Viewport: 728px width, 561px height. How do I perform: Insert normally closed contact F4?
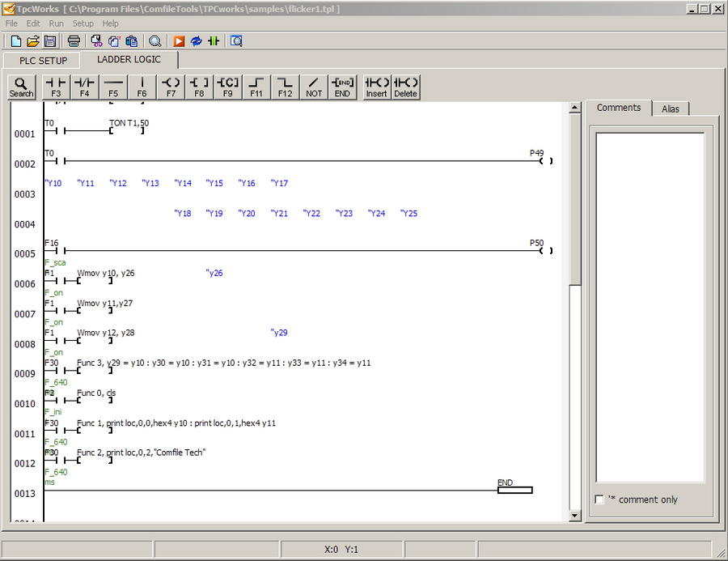pyautogui.click(x=84, y=87)
